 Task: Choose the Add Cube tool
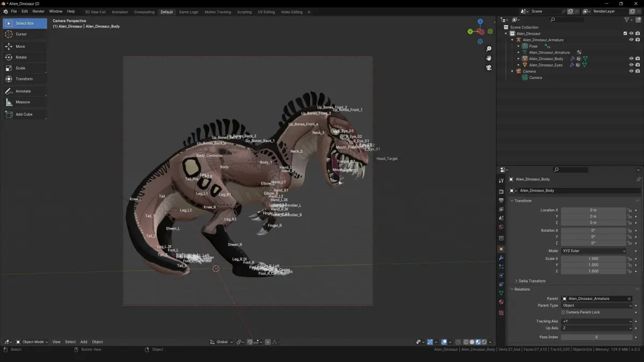tap(25, 114)
